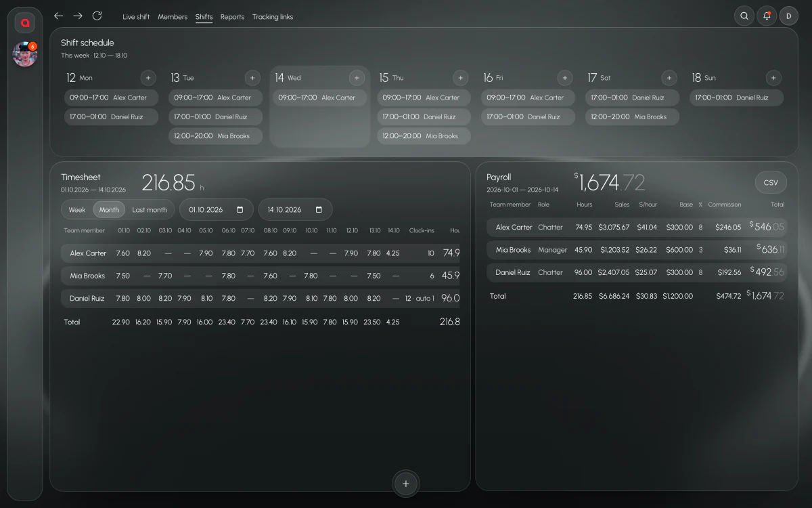The width and height of the screenshot is (812, 508).
Task: Click Mia Brooks Manager payroll row
Action: coord(637,250)
